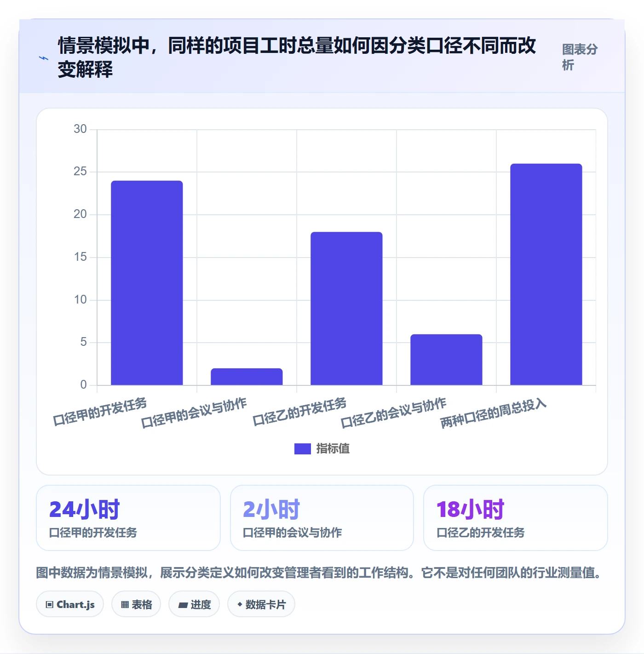644x654 pixels.
Task: Click the square icon in the Chart.js tag
Action: click(x=50, y=605)
